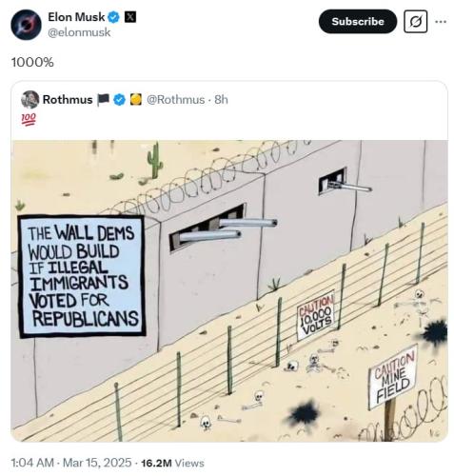The image size is (454, 476).
Task: Click the 8h timestamp on quoted post
Action: [x=221, y=100]
